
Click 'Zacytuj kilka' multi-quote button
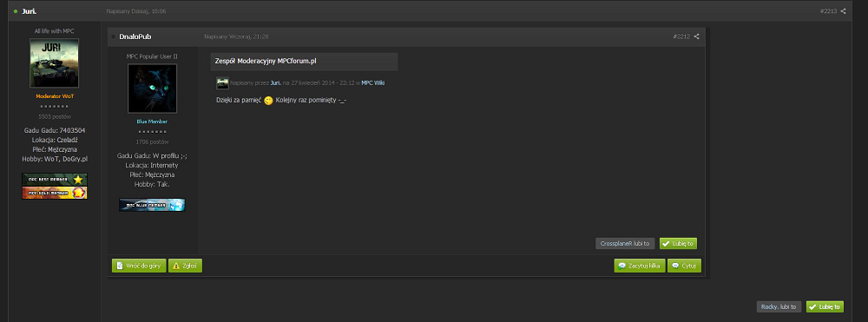point(640,266)
